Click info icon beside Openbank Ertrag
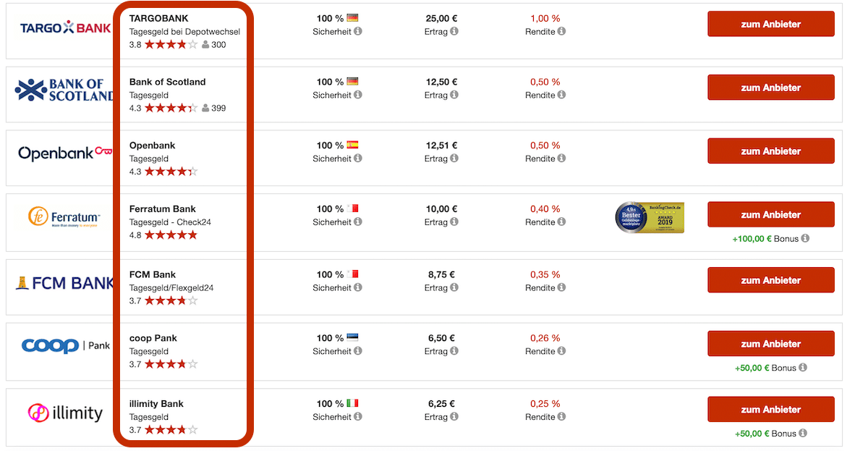868x451 pixels. click(x=454, y=159)
